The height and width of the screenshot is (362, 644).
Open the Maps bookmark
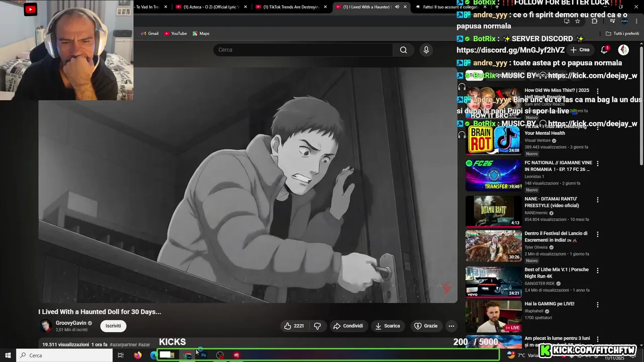tap(201, 34)
